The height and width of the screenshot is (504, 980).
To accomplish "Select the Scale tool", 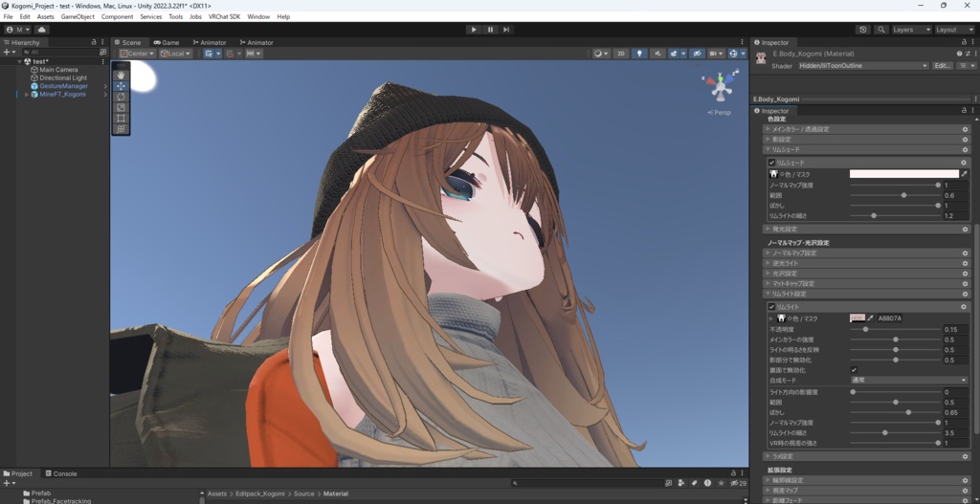I will pyautogui.click(x=121, y=107).
